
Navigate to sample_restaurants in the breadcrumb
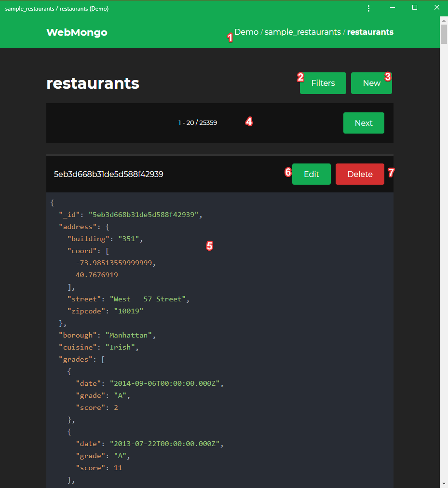pos(302,32)
